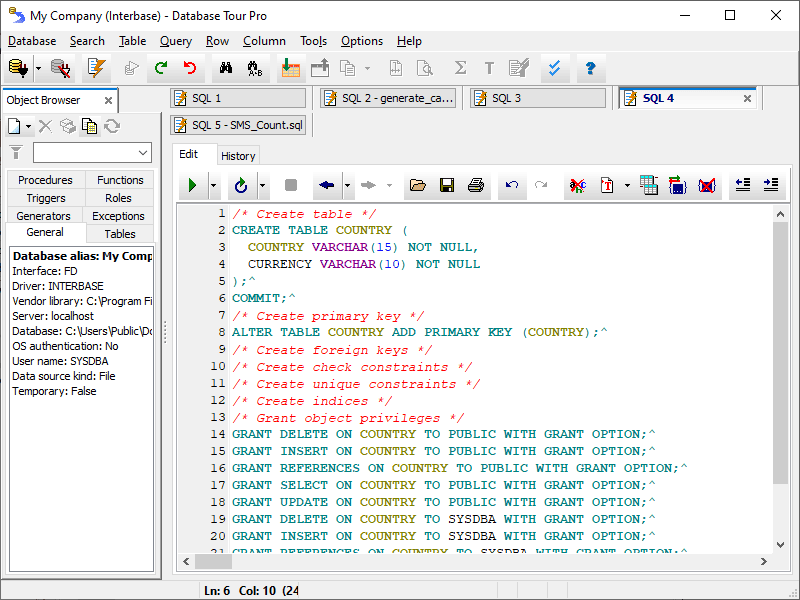Open the Tables tab in Object Browser

pyautogui.click(x=120, y=233)
